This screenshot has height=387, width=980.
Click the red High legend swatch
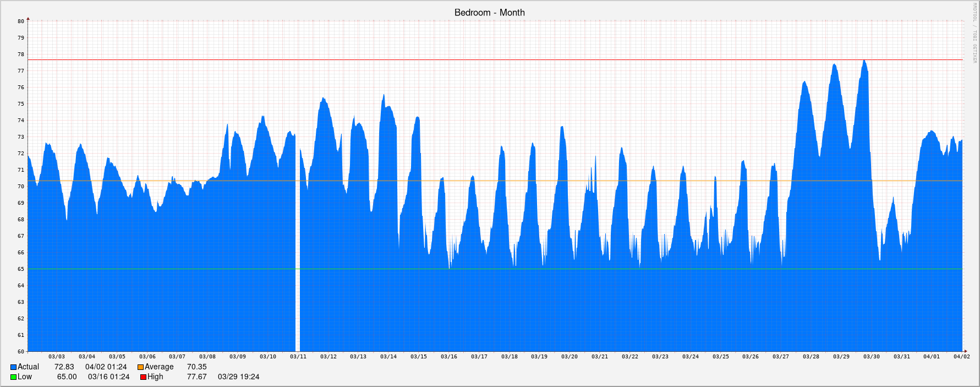(143, 377)
